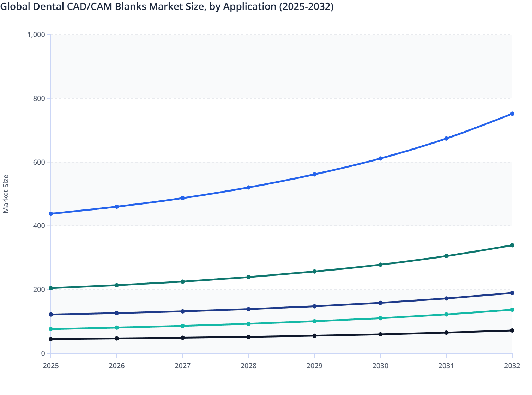Select the 1,000 y-axis tick label

pos(36,35)
